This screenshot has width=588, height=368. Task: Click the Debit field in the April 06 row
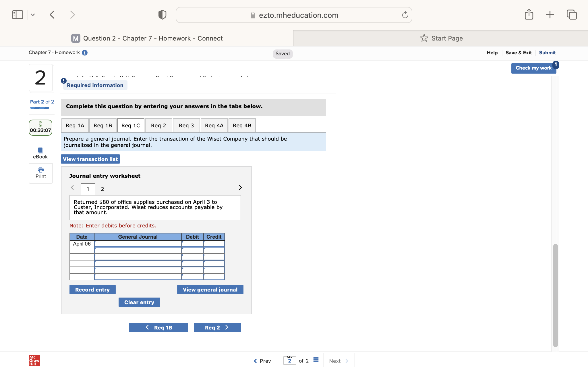pos(192,244)
